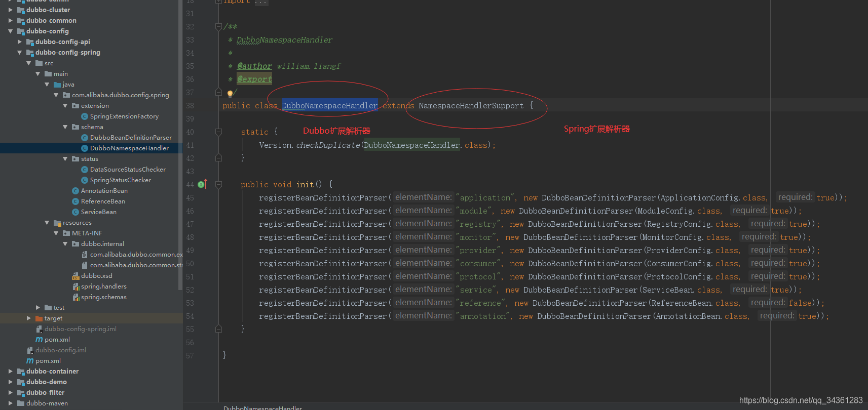Open DubboBeanDefinitionParser in project tree
Viewport: 868px width, 410px height.
point(131,138)
